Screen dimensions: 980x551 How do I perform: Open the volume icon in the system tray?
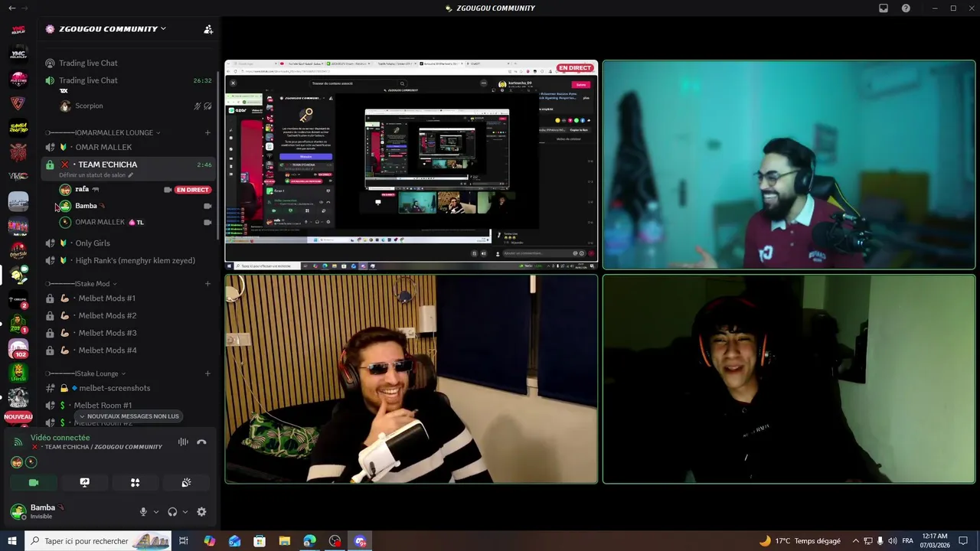pyautogui.click(x=893, y=541)
